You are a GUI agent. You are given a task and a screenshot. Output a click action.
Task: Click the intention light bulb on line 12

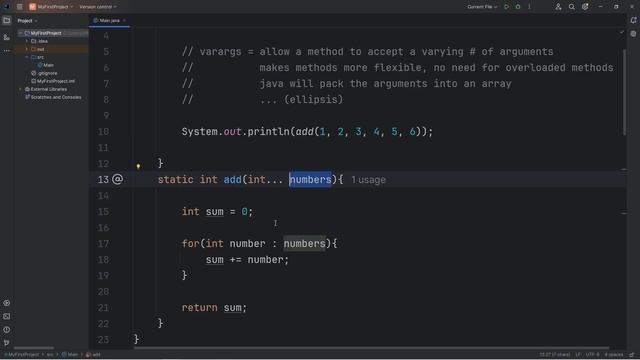tap(138, 166)
